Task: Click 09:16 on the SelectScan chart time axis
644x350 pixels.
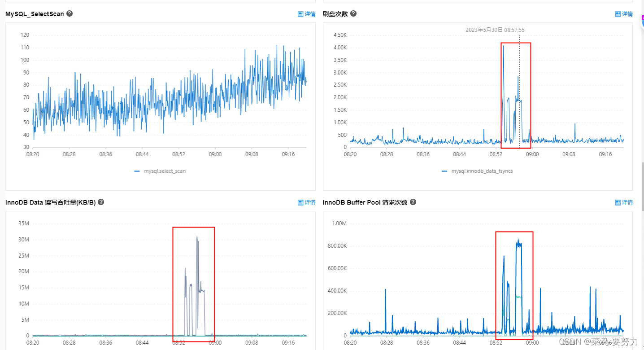Action: click(288, 154)
